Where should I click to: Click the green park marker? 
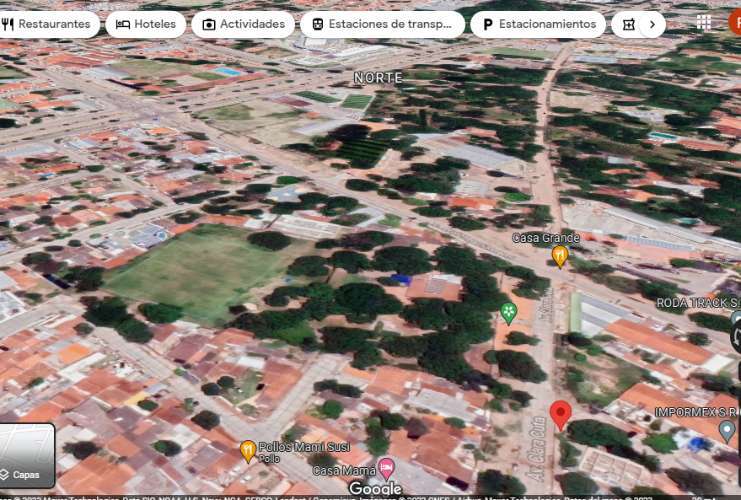(x=509, y=313)
